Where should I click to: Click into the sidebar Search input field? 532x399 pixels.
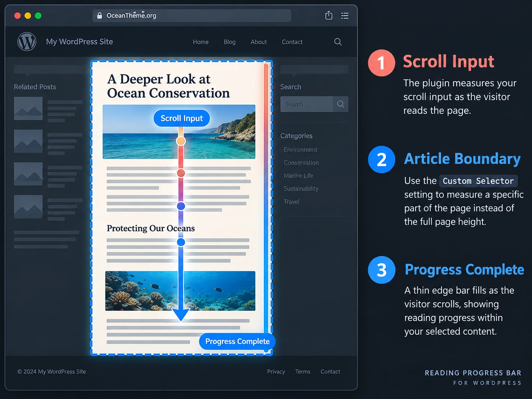tap(306, 104)
